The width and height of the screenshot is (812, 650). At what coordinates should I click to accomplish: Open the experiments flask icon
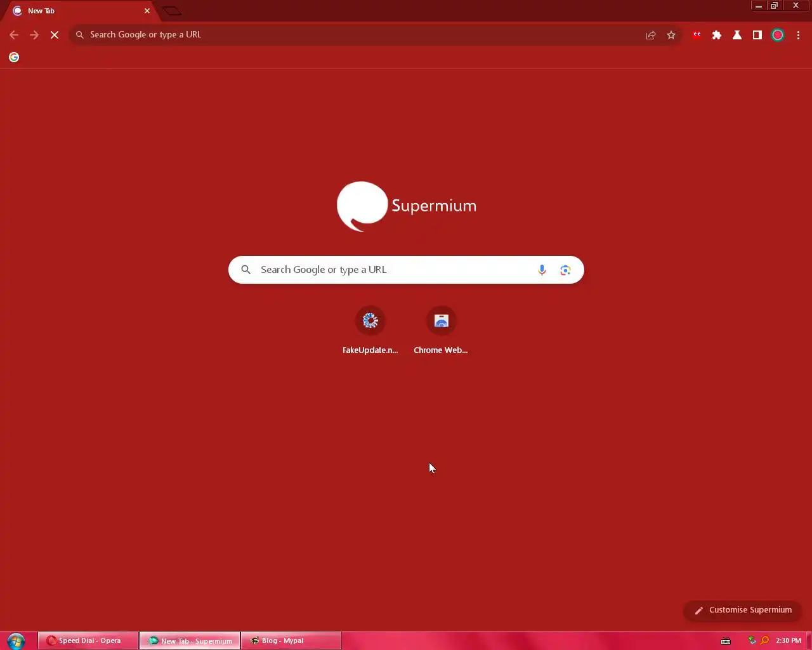pos(737,35)
